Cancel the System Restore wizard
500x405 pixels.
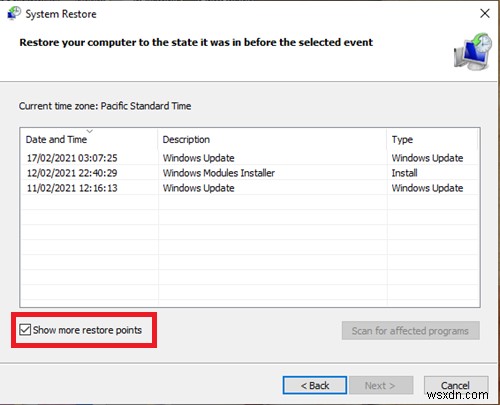(456, 386)
